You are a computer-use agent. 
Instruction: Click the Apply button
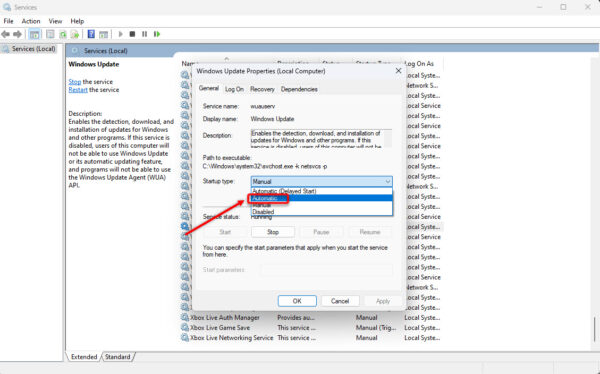coord(383,301)
